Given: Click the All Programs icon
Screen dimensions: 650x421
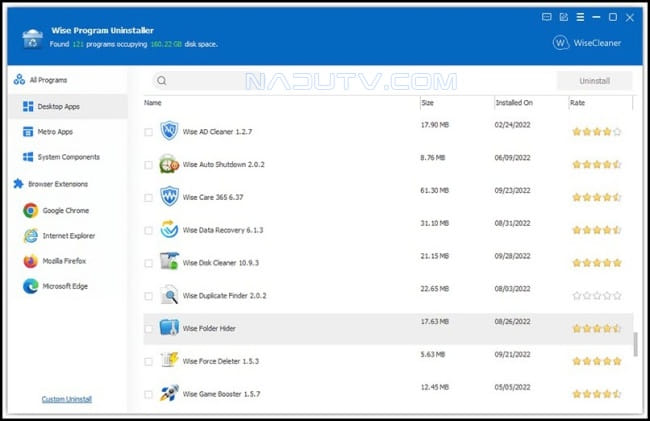Looking at the screenshot, I should (19, 80).
